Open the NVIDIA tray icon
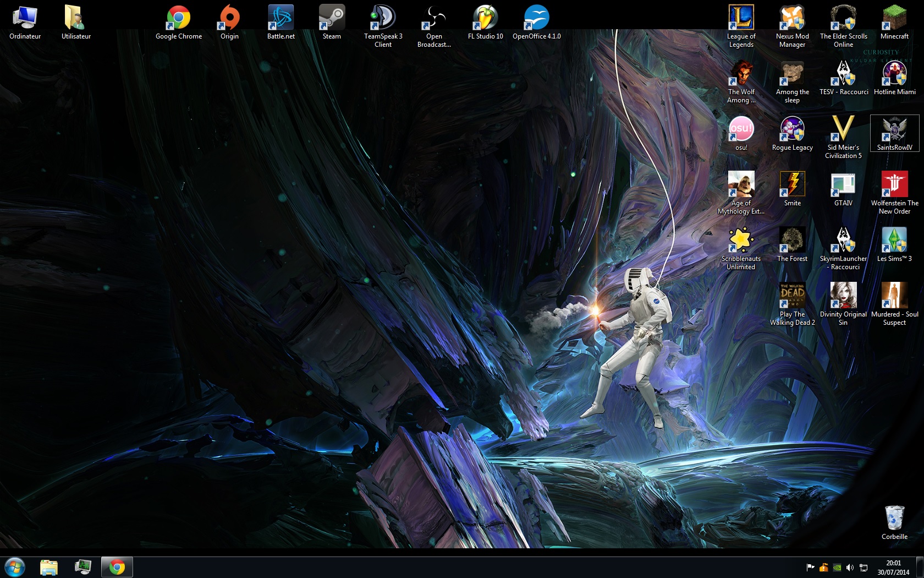924x578 pixels. pyautogui.click(x=837, y=568)
